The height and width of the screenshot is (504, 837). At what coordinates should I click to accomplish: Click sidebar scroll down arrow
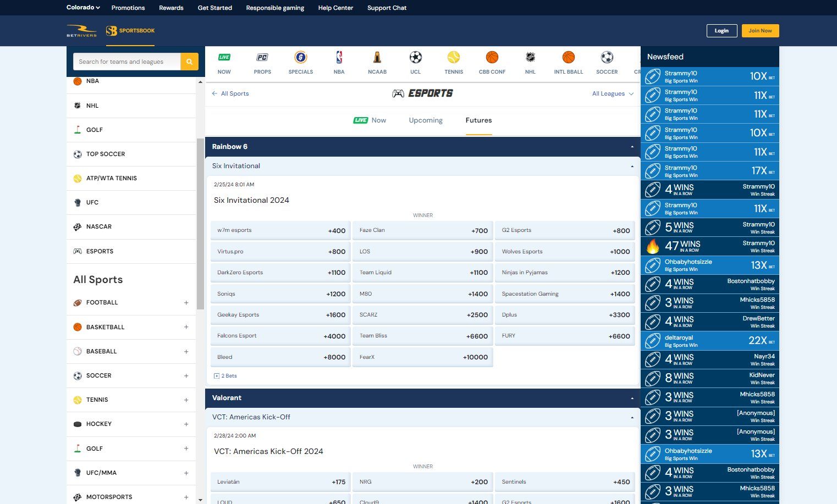point(200,500)
